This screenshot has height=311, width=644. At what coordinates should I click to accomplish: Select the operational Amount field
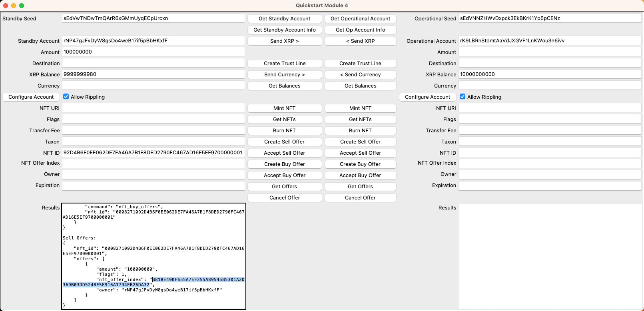[x=550, y=52]
